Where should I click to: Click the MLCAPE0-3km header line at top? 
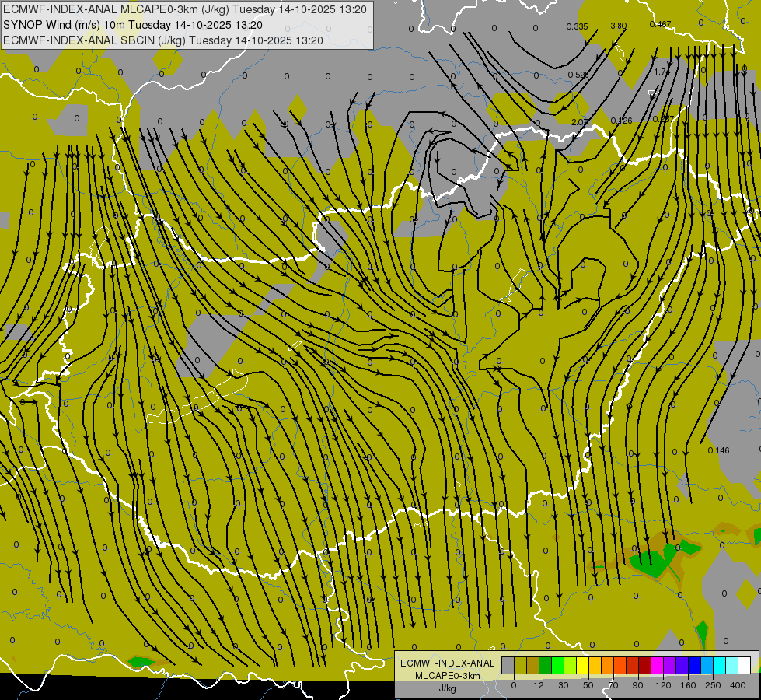185,9
